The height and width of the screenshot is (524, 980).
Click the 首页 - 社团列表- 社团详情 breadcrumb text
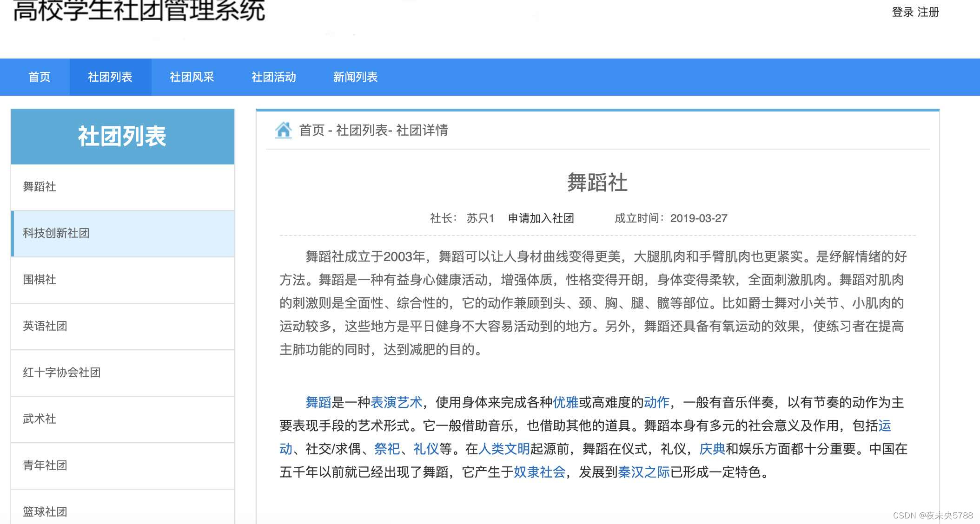pos(373,131)
